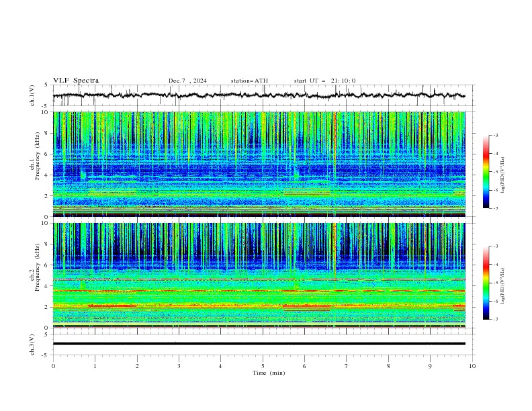The width and height of the screenshot is (532, 411).
Task: Click time axis tick label '0'
Action: [53, 366]
